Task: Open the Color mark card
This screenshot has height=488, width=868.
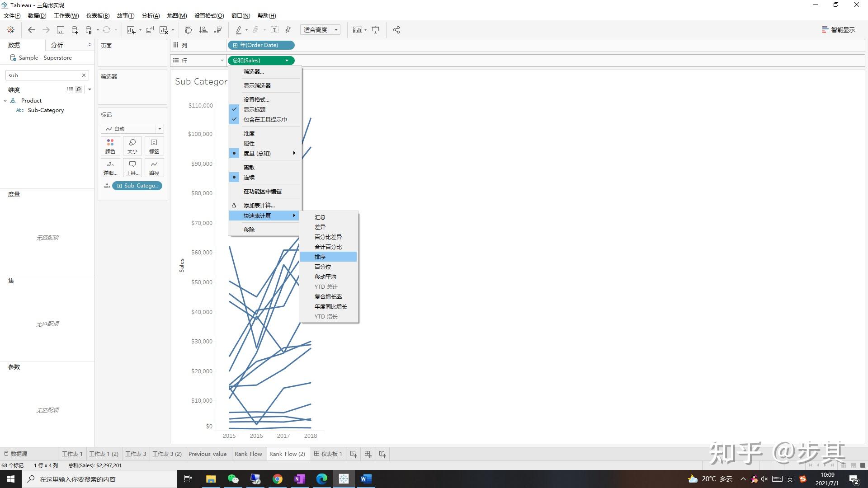Action: (x=110, y=146)
